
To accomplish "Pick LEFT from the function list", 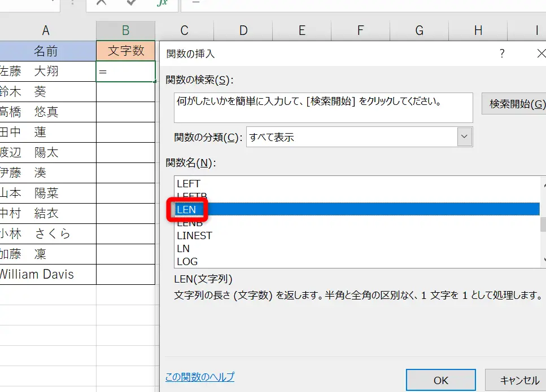I will pyautogui.click(x=189, y=183).
